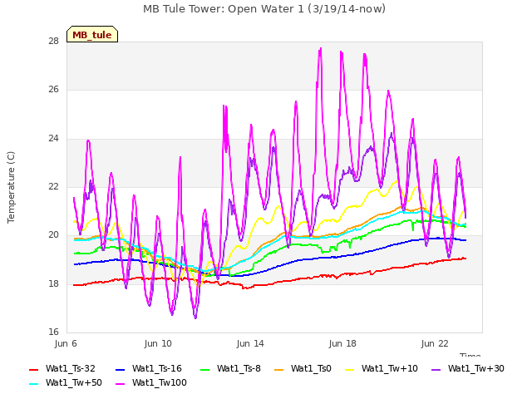
Task: Click the Temperature (C) axis label
Action: tap(11, 187)
